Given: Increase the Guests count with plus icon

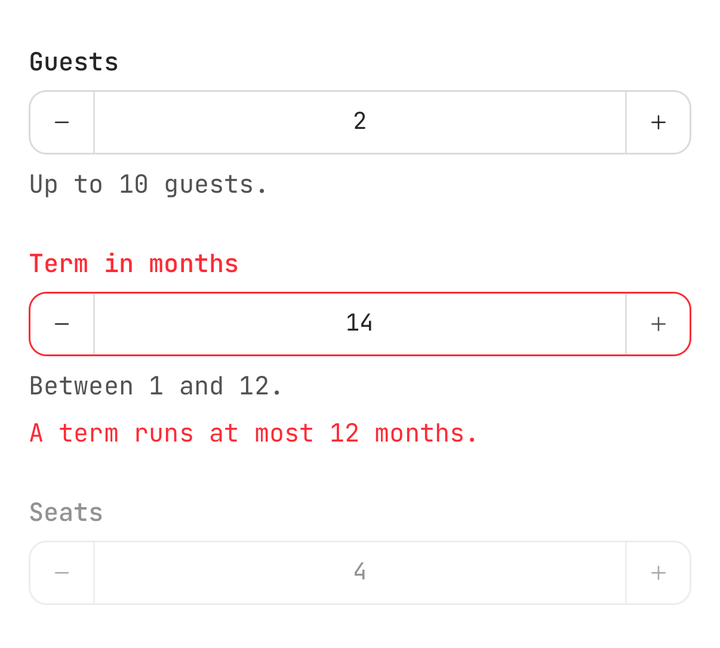Looking at the screenshot, I should click(x=658, y=122).
